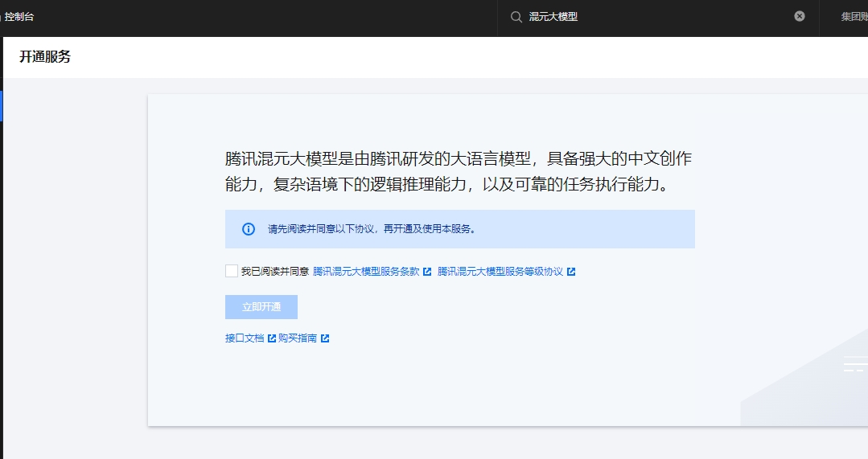Screen dimensions: 868x459
Task: Click the external-link icon beside 接口文档
Action: point(272,338)
